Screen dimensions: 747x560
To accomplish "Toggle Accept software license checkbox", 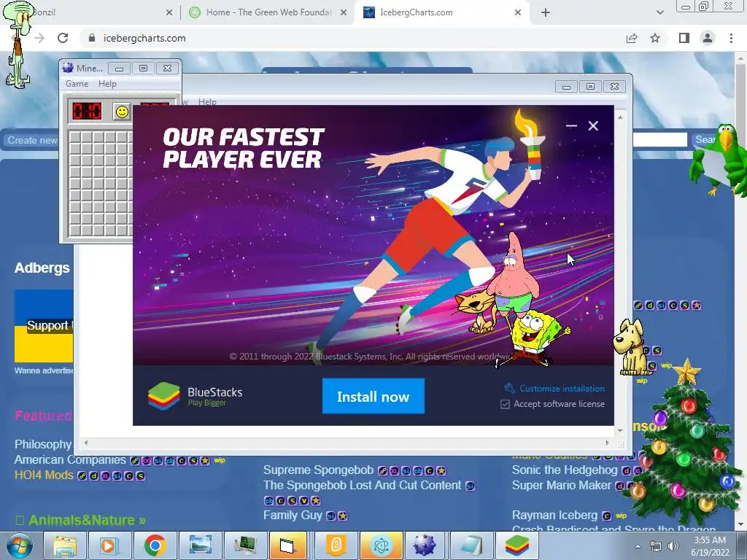I will click(505, 404).
